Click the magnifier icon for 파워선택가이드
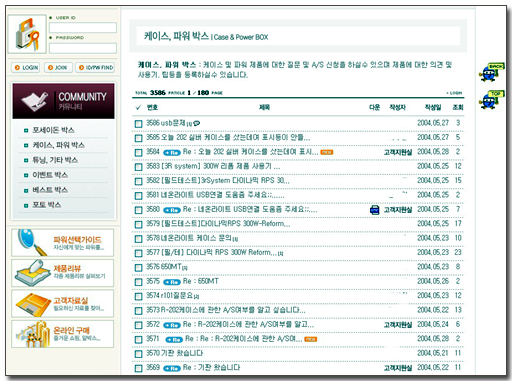This screenshot has width=512, height=381. coord(31,242)
